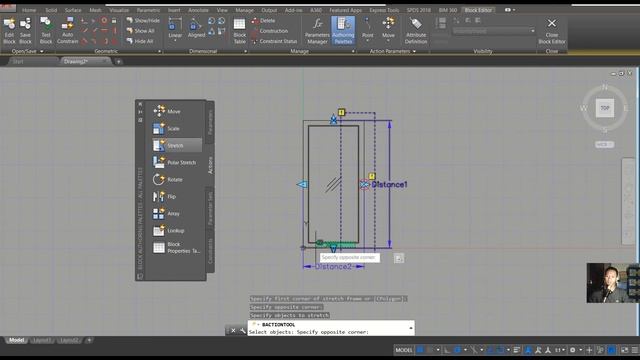Expand the ribbon Move action dropdown arrow

point(388,41)
